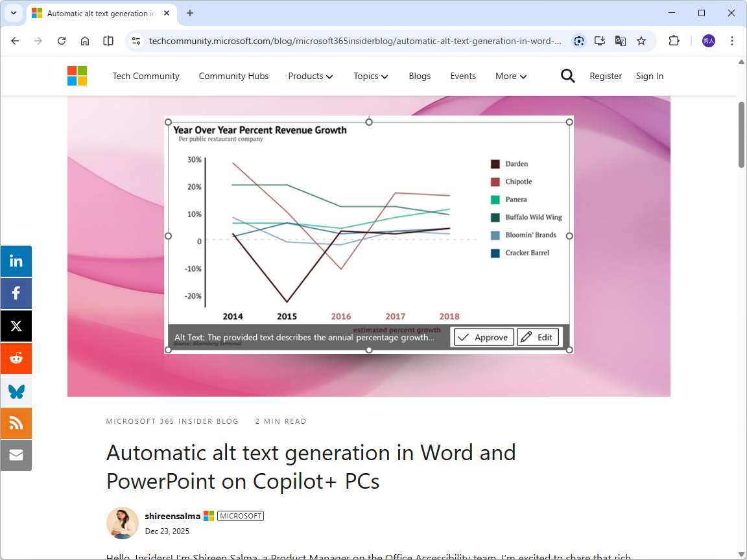Bookmark this tab with star icon

click(641, 41)
